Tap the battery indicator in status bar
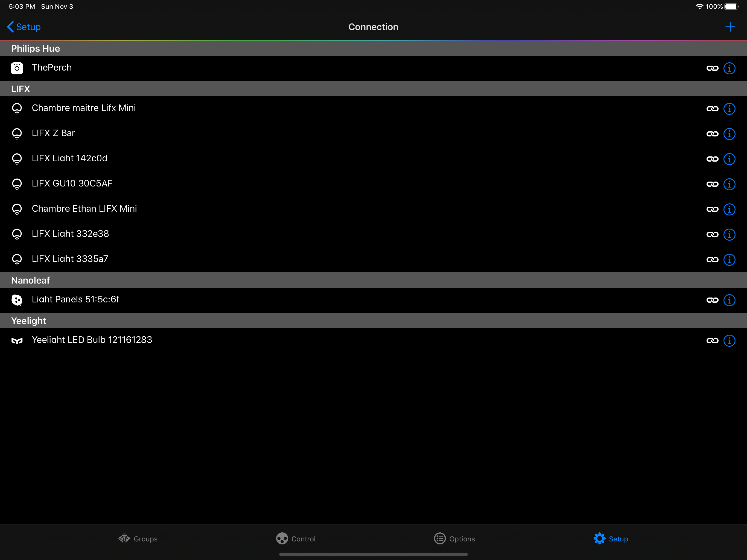Viewport: 747px width, 560px height. click(731, 7)
